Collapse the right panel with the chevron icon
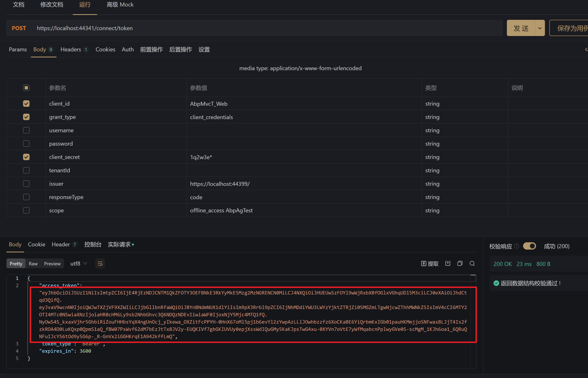 [586, 49]
